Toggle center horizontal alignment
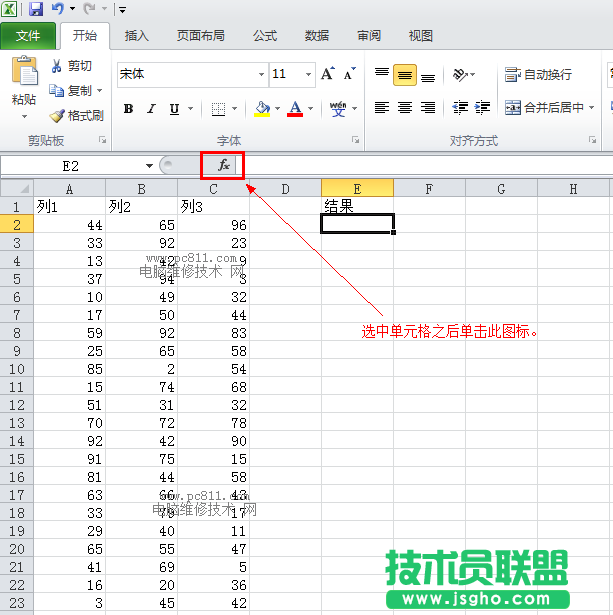This screenshot has width=613, height=615. pos(405,107)
